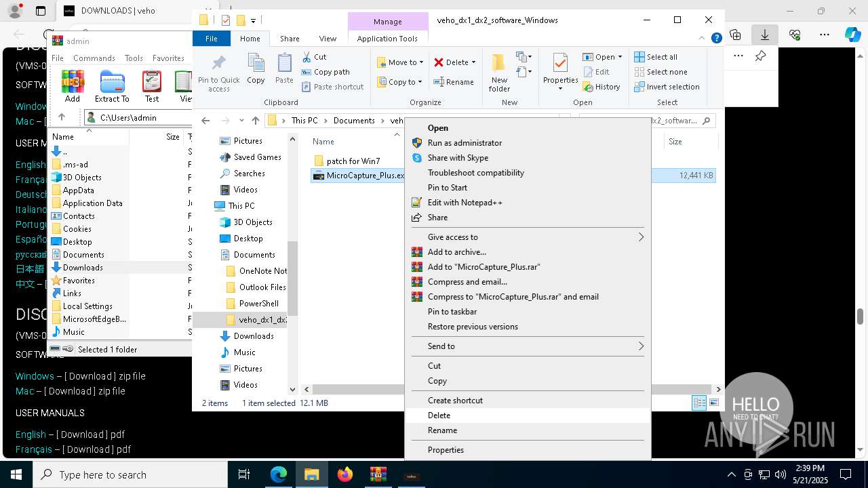Click the English manual link at the bottom
Viewport: 868px width, 488px height.
tap(31, 434)
